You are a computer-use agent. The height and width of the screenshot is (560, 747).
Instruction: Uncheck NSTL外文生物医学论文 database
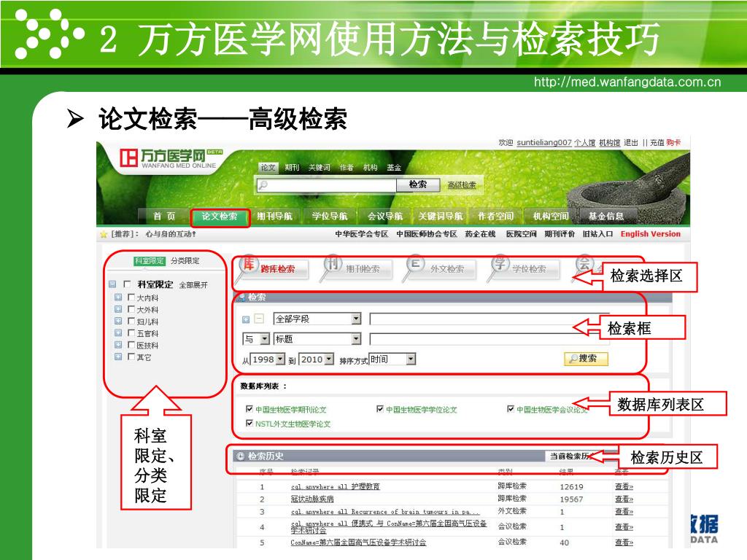249,424
